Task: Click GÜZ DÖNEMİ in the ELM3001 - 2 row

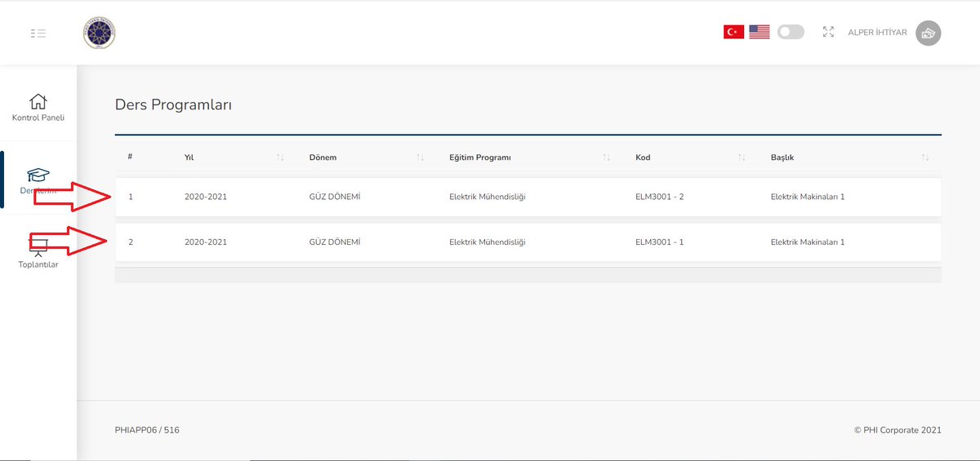Action: (335, 197)
